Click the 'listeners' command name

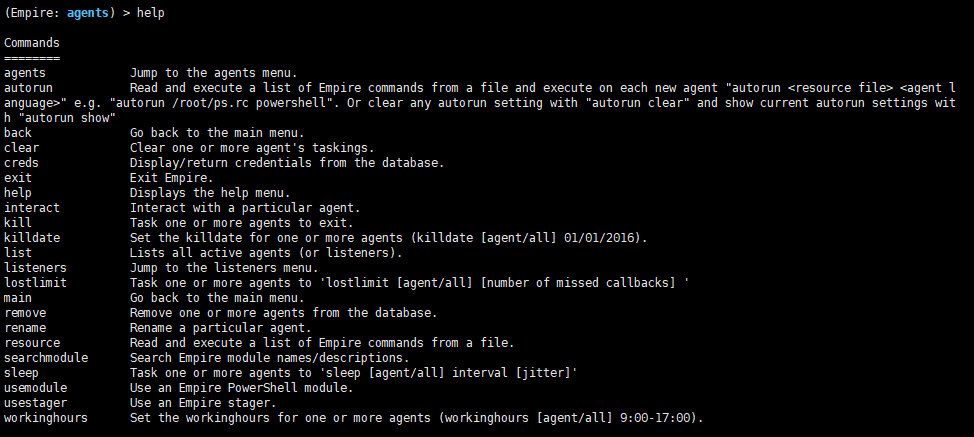tap(35, 268)
